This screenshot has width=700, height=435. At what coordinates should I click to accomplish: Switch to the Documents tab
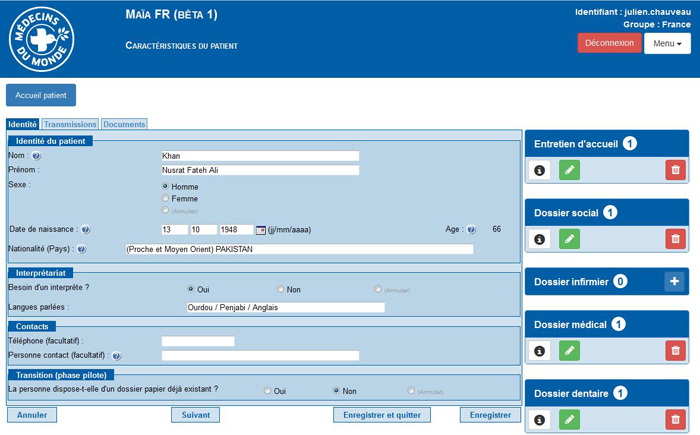(x=124, y=124)
